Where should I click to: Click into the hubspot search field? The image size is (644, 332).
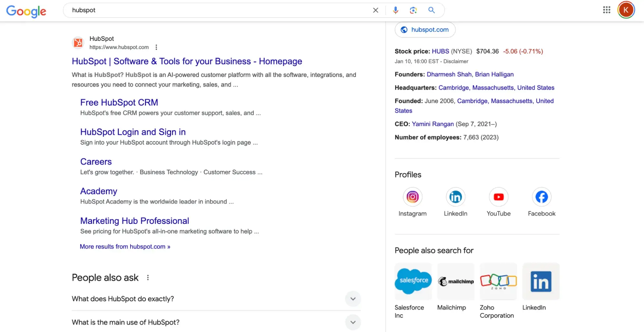(x=219, y=10)
